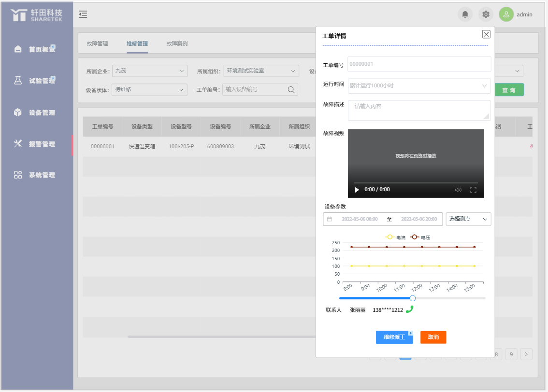
Task: Expand the 选择测点 dropdown
Action: (468, 219)
